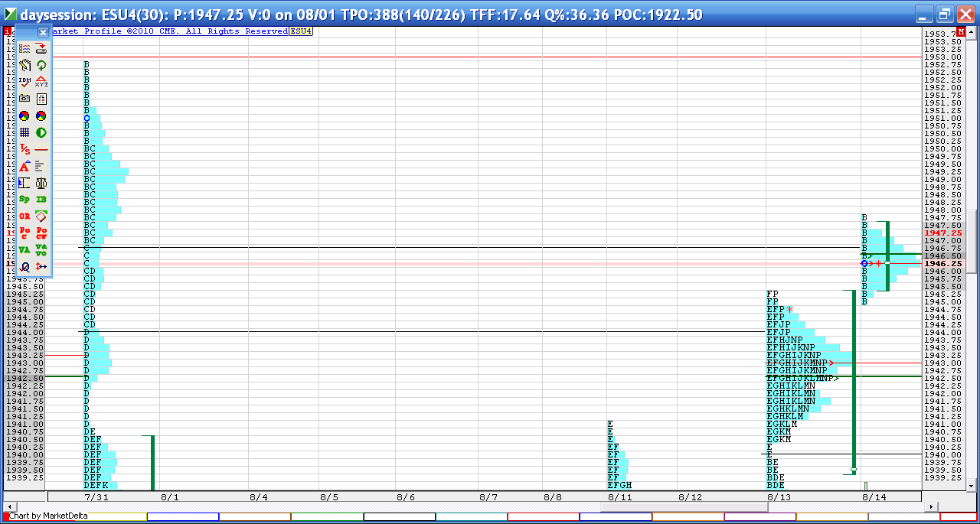The width and height of the screenshot is (980, 524).
Task: Select the red horizontal line tool
Action: click(41, 149)
